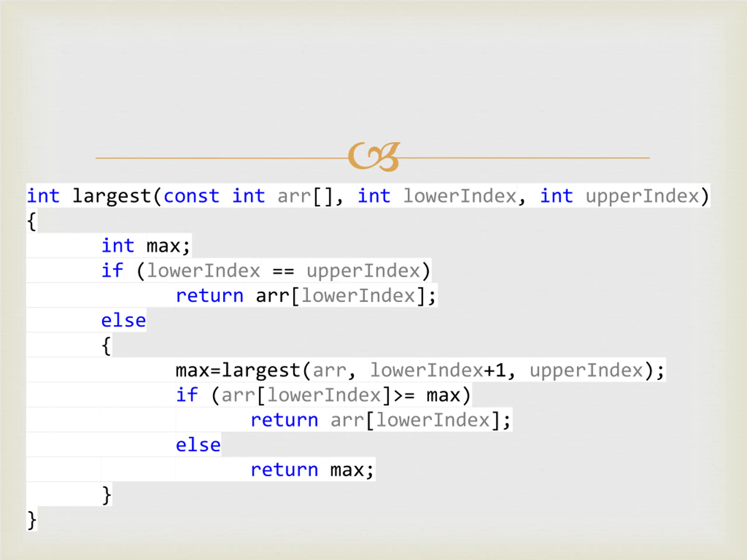The width and height of the screenshot is (747, 560).
Task: Click the '>=' operator before max
Action: point(404,395)
